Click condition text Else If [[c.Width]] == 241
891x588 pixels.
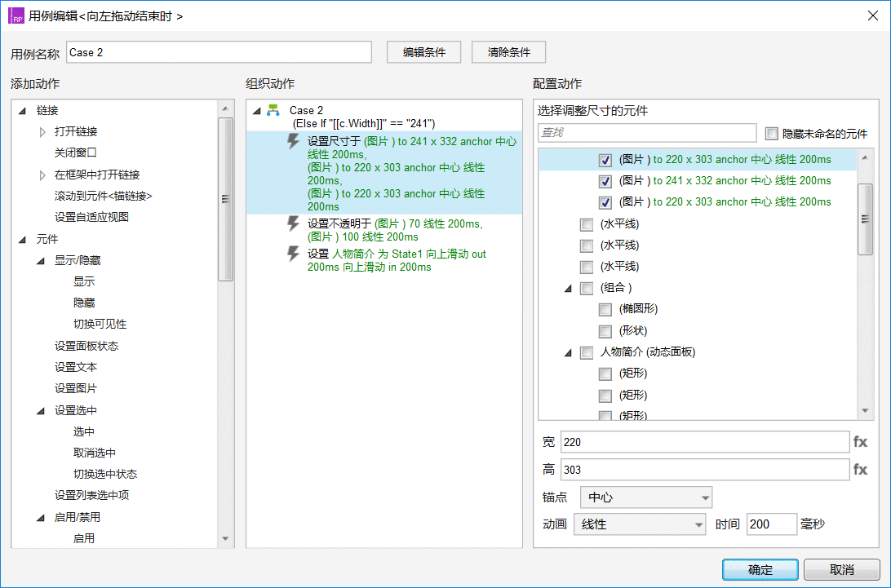click(364, 123)
